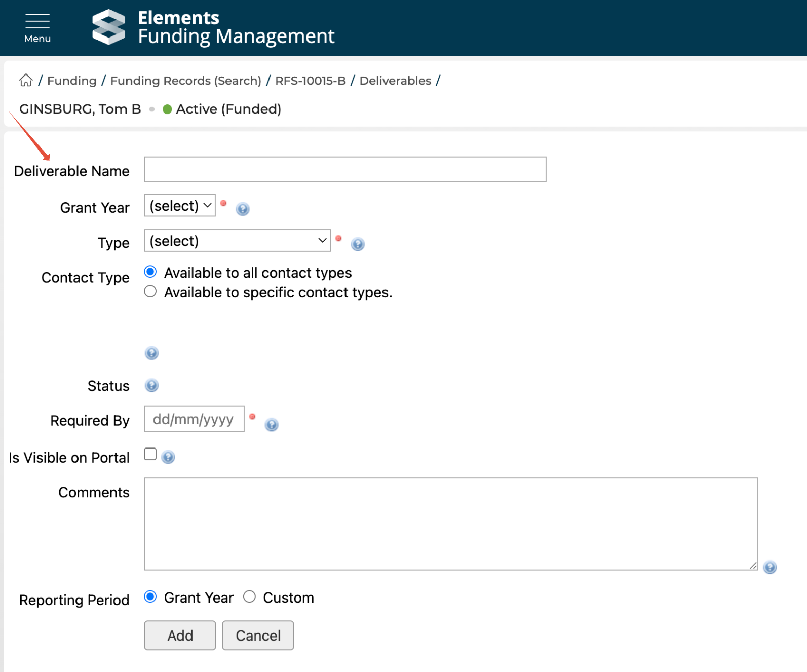Screen dimensions: 807x672
Task: Go to Funding Records (Search) breadcrumb
Action: [x=185, y=81]
